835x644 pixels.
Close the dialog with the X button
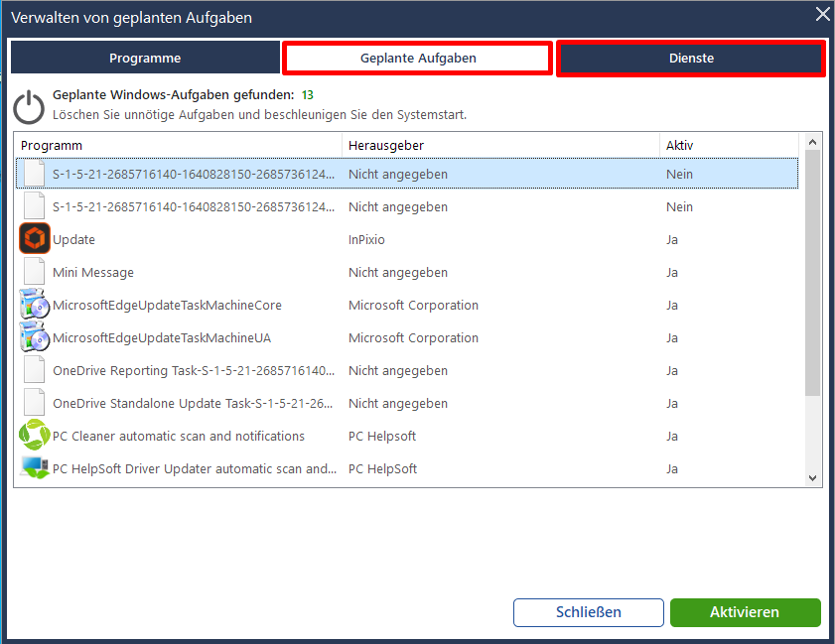823,14
